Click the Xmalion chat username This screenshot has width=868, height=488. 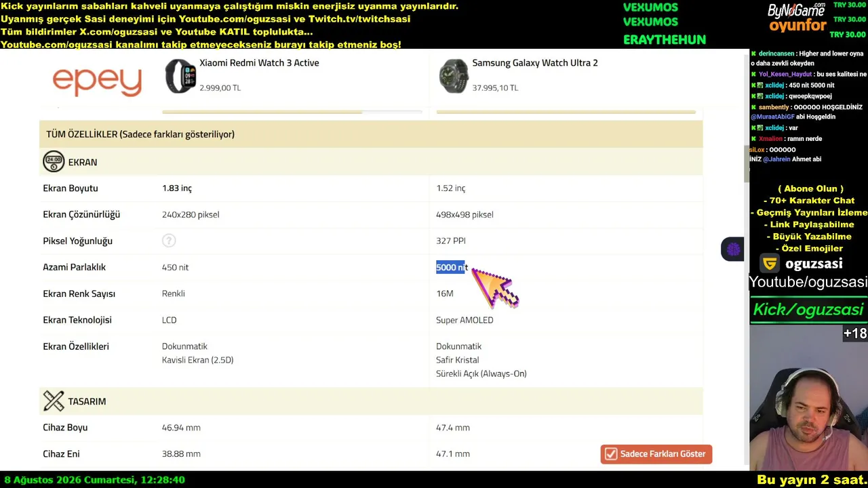tap(771, 139)
